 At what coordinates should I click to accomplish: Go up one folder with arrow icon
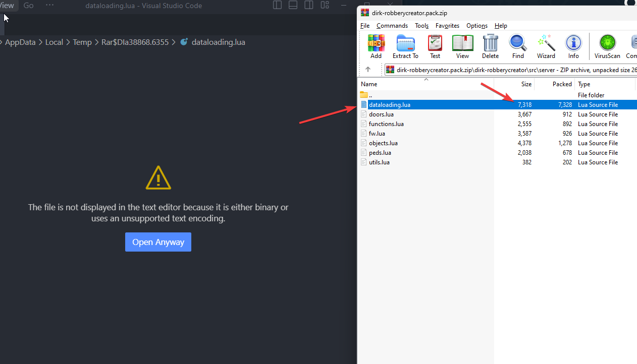pyautogui.click(x=368, y=70)
